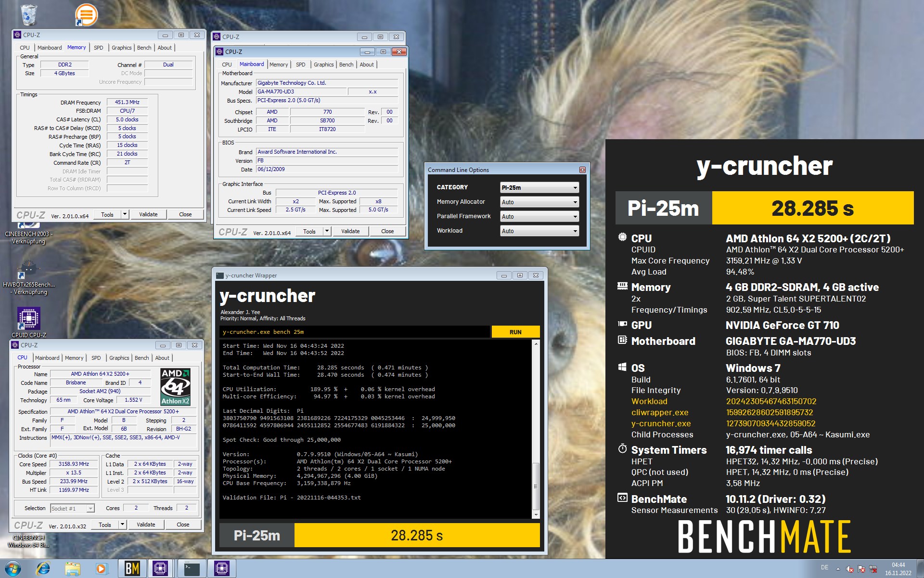The height and width of the screenshot is (578, 924).
Task: Click Close button in CPU-Z Mainboard window
Action: point(387,231)
